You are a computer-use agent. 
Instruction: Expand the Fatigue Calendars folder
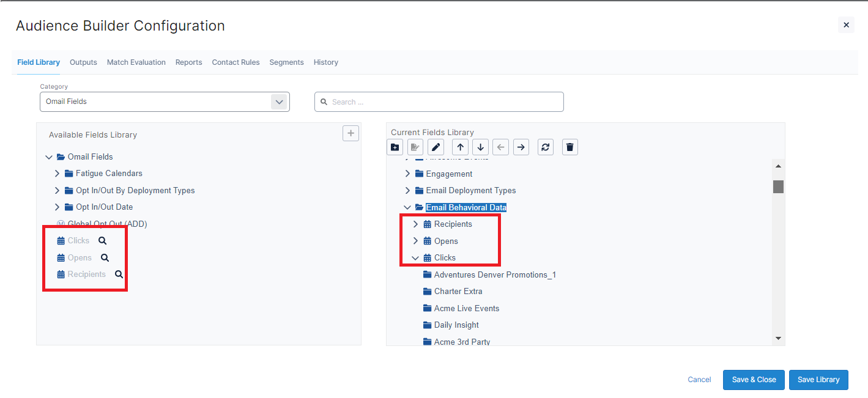point(57,174)
